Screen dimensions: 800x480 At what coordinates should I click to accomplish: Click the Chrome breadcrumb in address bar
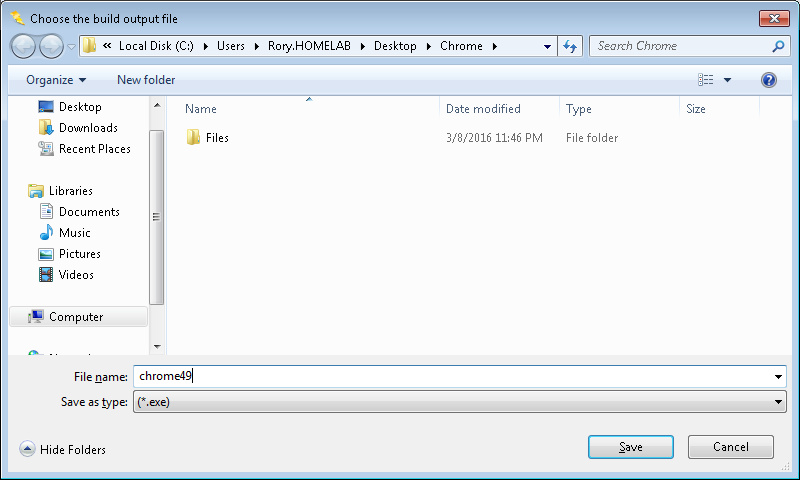click(x=461, y=46)
